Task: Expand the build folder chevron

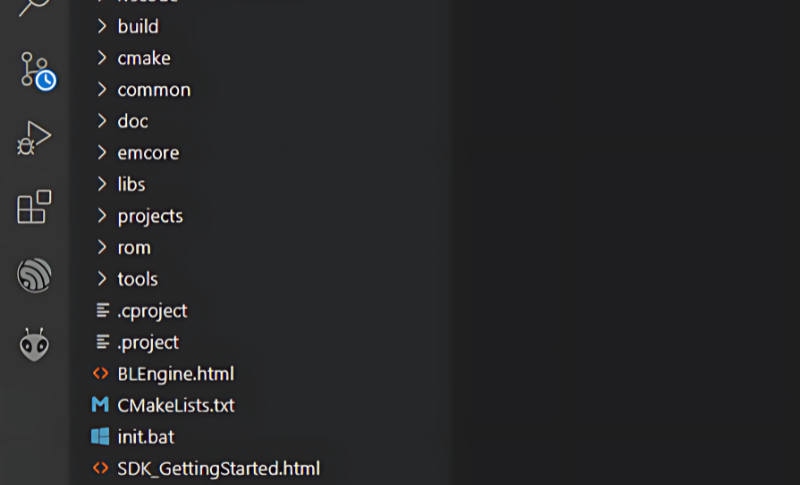Action: [x=101, y=27]
